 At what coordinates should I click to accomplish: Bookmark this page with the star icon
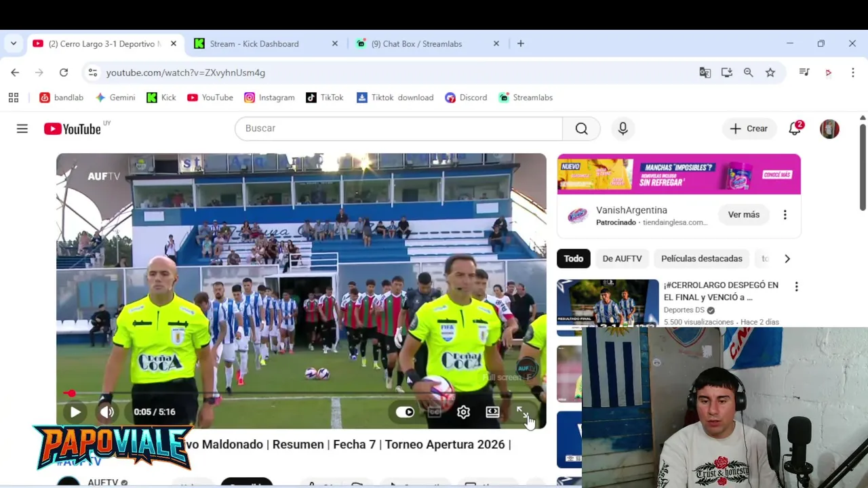[x=770, y=73]
